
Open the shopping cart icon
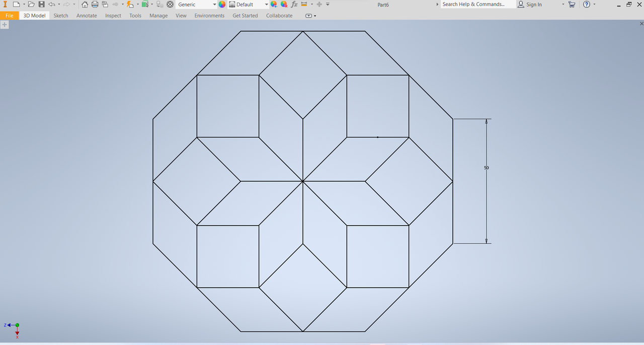[572, 5]
